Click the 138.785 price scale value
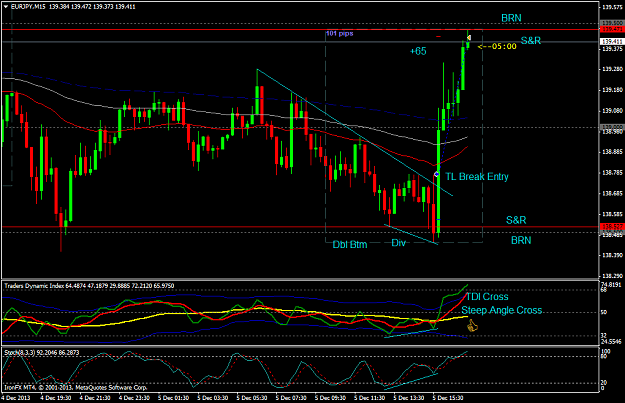 tap(612, 173)
